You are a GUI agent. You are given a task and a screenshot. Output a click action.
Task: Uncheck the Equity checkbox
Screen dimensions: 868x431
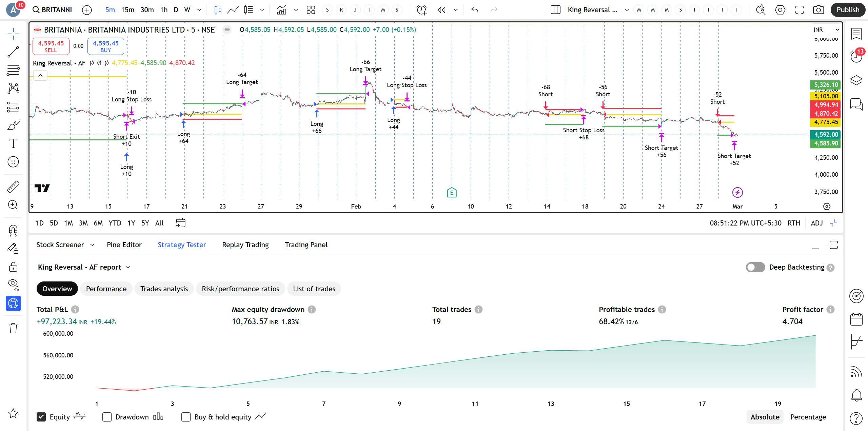click(x=41, y=417)
